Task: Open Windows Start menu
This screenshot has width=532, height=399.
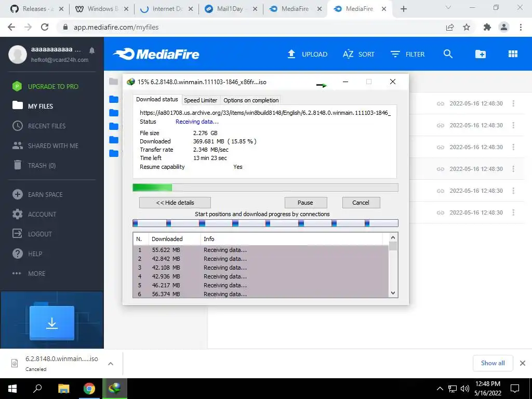Action: coord(12,389)
